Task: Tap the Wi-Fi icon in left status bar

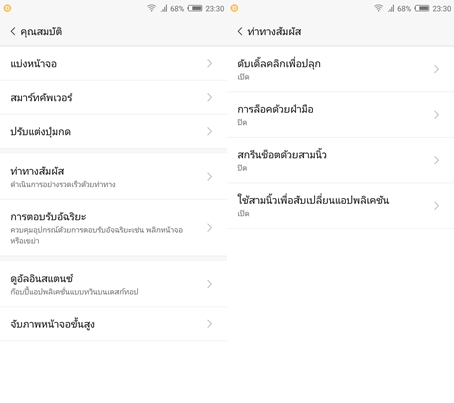Action: pyautogui.click(x=151, y=8)
